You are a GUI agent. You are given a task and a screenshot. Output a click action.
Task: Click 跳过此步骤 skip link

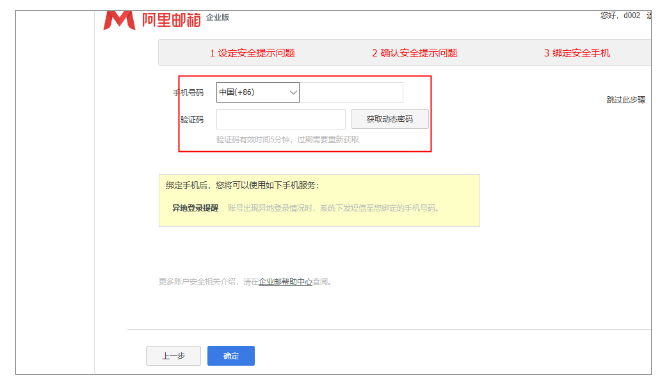point(626,100)
